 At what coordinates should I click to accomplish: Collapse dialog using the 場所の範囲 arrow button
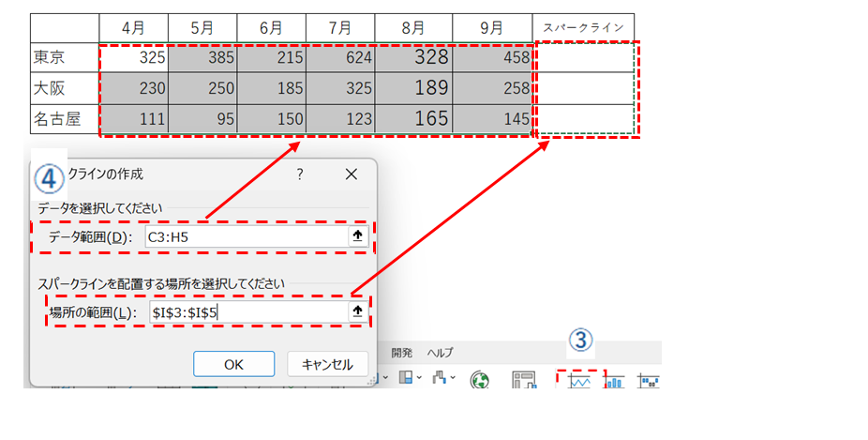tap(357, 312)
